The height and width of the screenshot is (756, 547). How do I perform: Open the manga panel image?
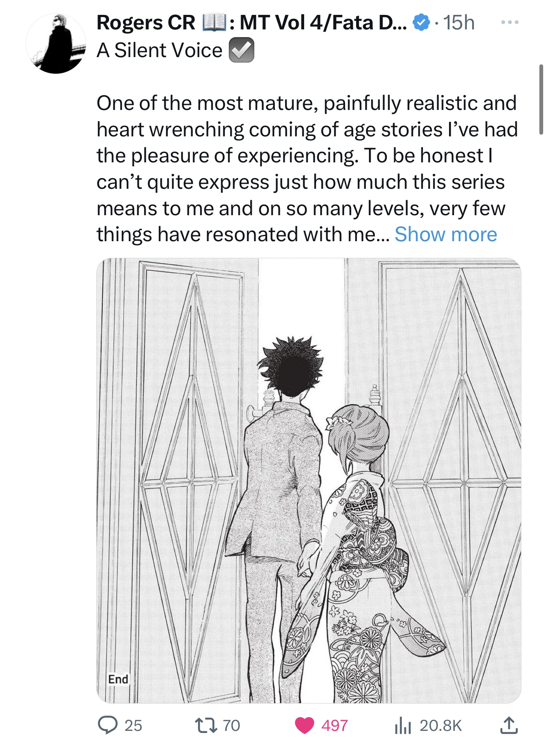click(x=308, y=480)
